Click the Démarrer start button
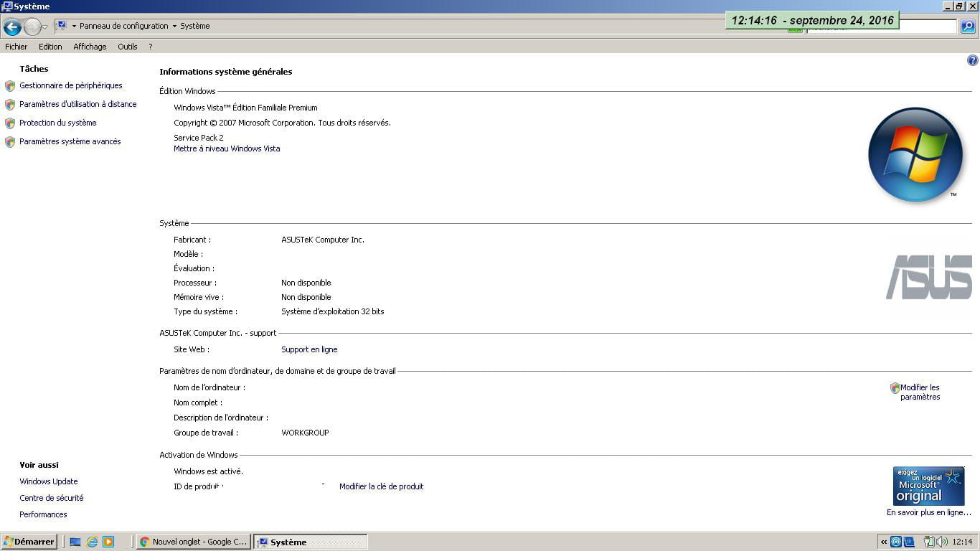The image size is (980, 551). click(29, 542)
